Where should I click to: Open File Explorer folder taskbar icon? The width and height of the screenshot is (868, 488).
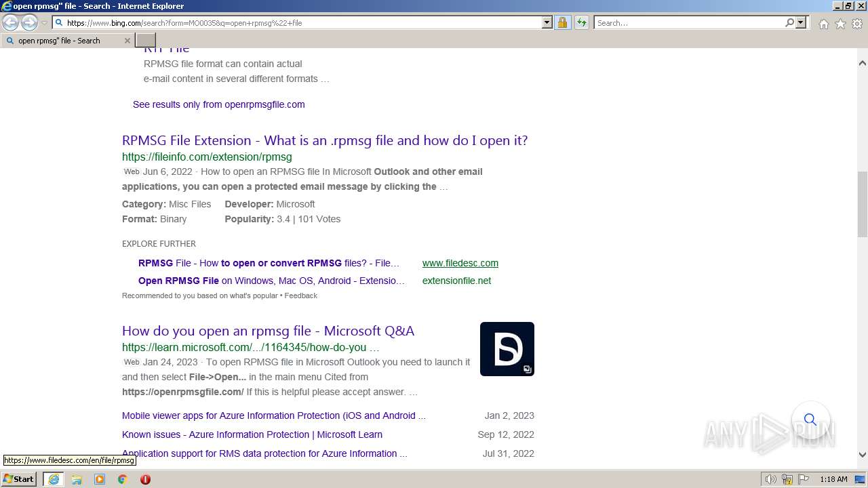(x=77, y=479)
